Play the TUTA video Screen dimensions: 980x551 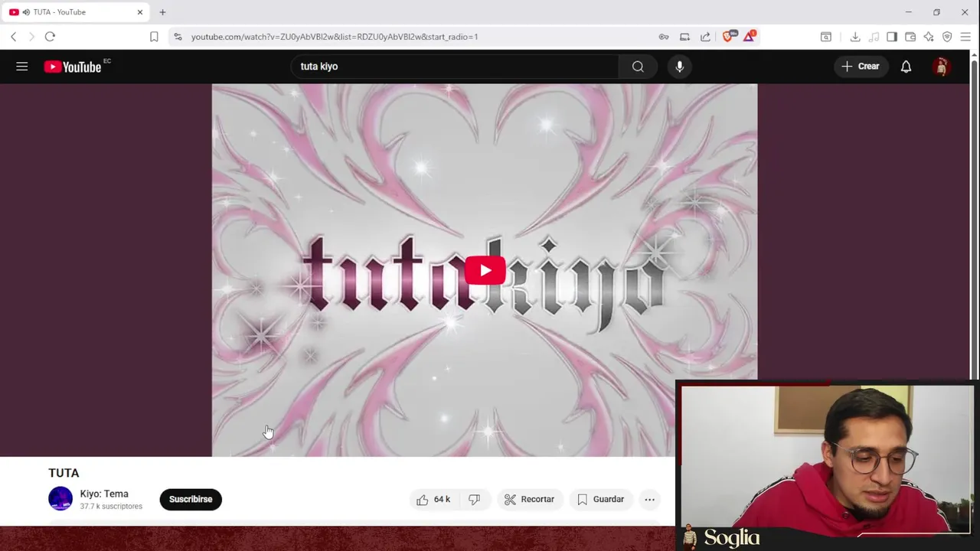coord(485,270)
